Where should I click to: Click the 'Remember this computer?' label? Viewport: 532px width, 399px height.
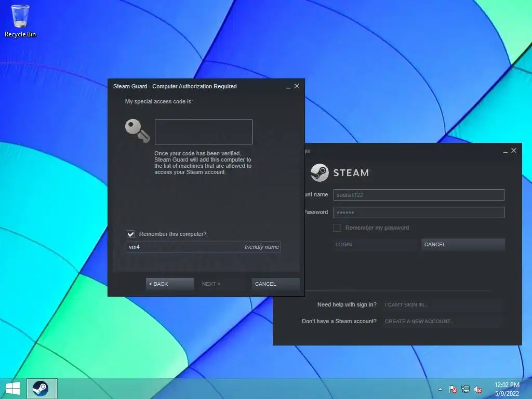(172, 234)
